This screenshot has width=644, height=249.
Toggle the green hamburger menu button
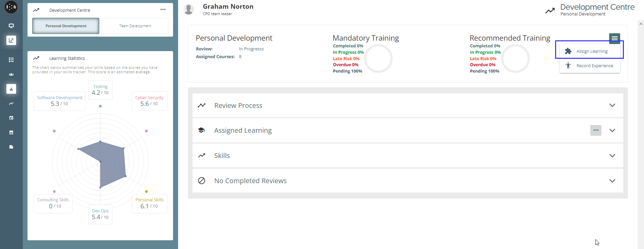point(614,38)
